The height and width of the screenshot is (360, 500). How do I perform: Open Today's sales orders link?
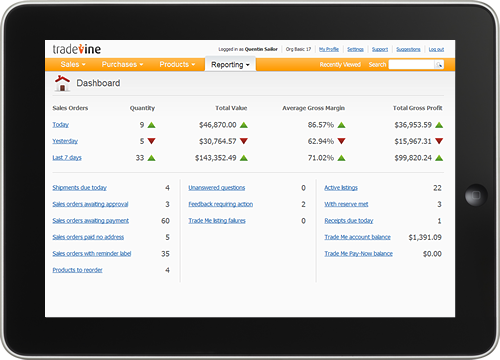click(x=60, y=125)
